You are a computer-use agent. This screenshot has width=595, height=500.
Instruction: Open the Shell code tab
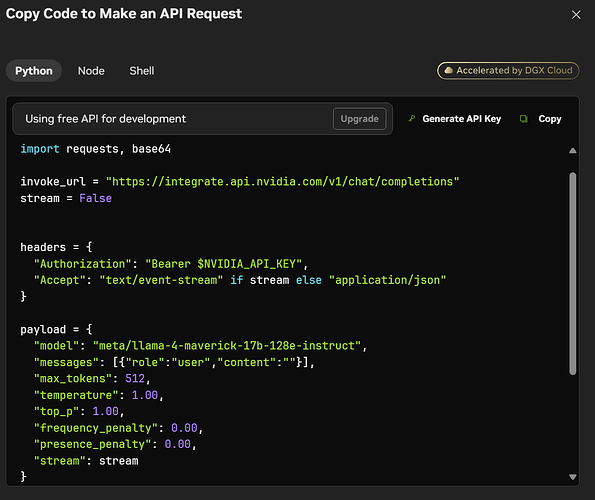coord(142,71)
